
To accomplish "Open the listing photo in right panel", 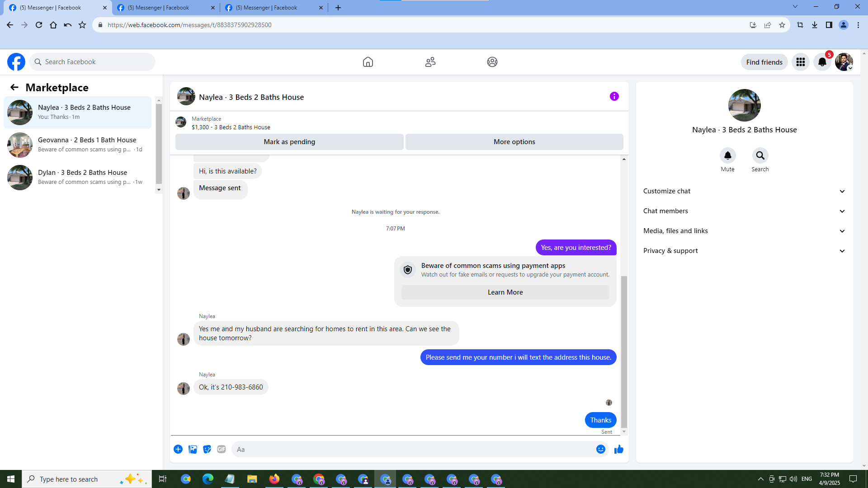I will (x=745, y=105).
